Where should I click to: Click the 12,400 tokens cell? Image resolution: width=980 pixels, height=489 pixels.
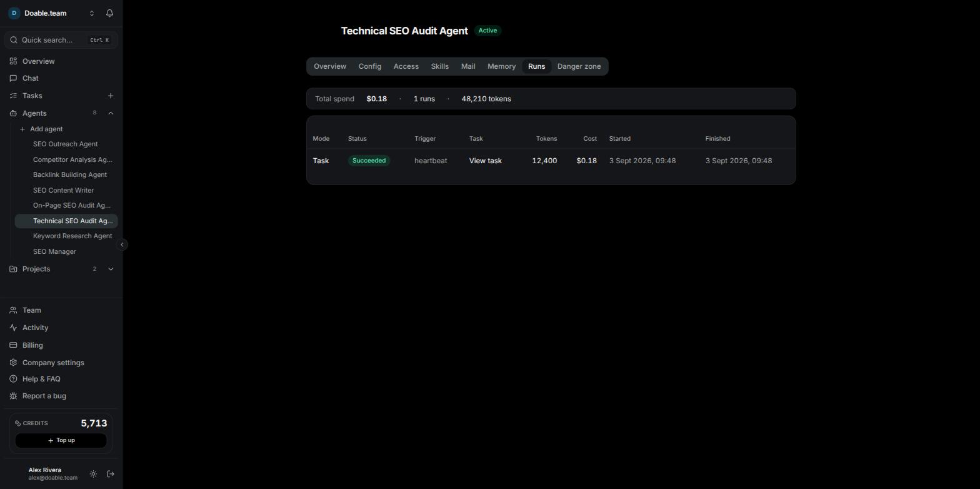[544, 161]
